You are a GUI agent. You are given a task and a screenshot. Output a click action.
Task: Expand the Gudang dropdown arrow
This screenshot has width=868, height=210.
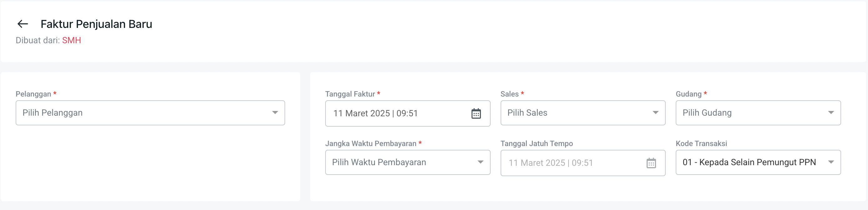831,113
